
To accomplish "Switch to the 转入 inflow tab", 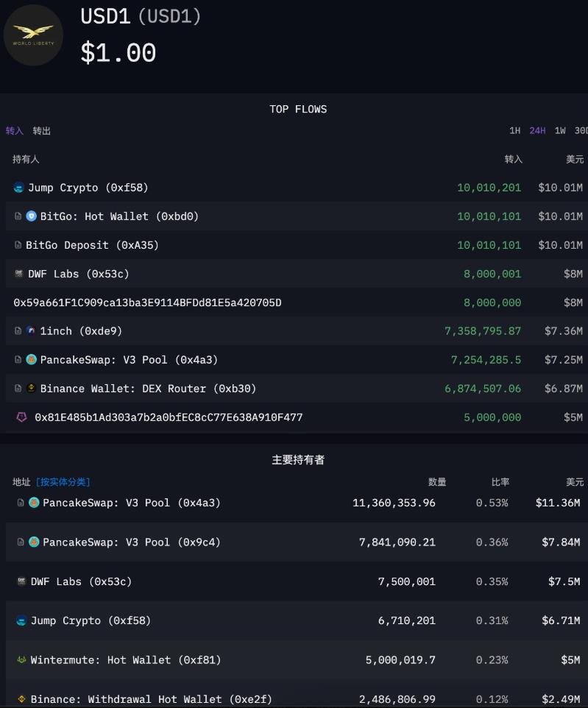I will coord(15,131).
